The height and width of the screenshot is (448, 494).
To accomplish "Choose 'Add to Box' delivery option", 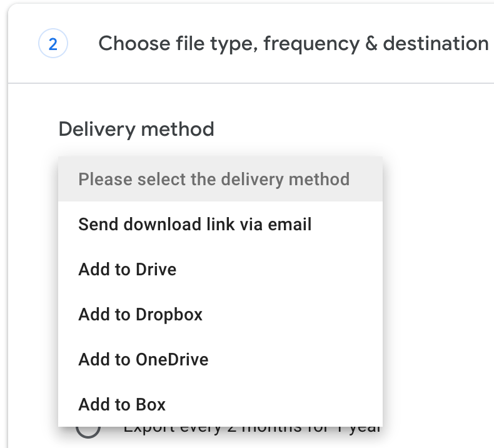I will tap(220, 404).
